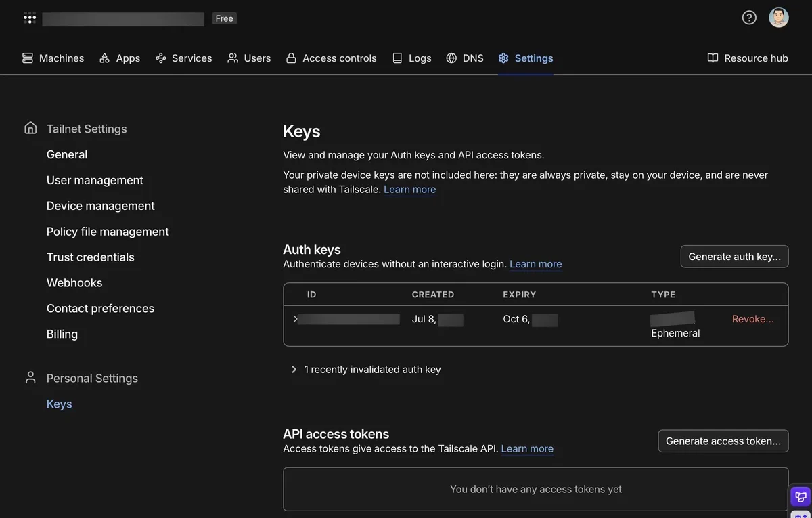
Task: Click the ID column header
Action: coord(312,295)
